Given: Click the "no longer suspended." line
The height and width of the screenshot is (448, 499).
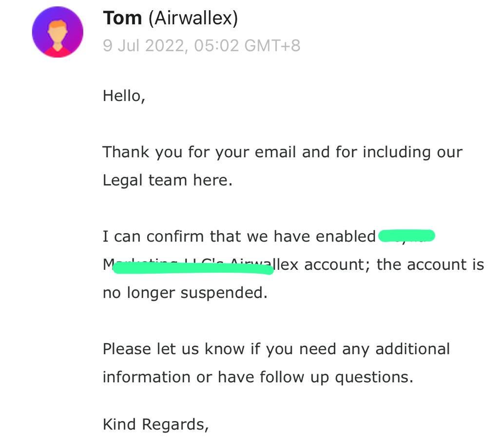Looking at the screenshot, I should [185, 293].
